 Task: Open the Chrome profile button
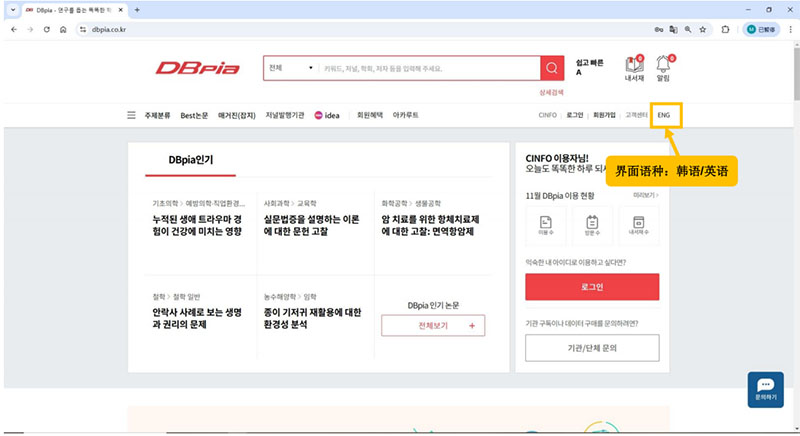(x=761, y=30)
